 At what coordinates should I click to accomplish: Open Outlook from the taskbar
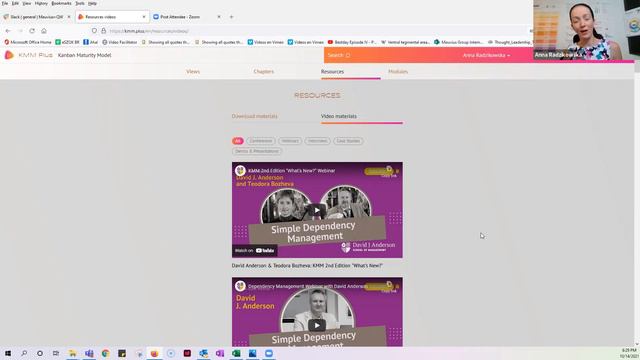203,353
